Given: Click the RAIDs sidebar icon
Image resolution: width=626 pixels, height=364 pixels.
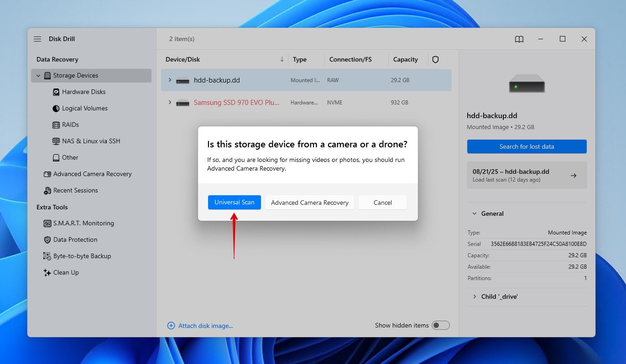Looking at the screenshot, I should [x=56, y=125].
